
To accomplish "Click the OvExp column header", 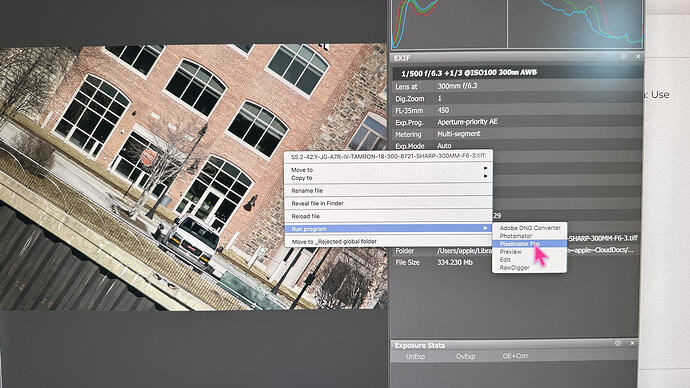I will tap(465, 356).
